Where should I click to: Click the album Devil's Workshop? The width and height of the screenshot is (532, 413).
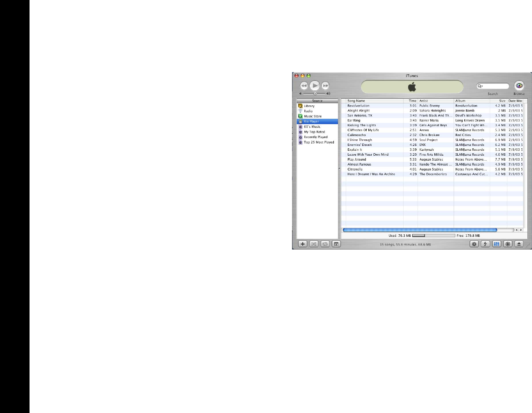468,116
